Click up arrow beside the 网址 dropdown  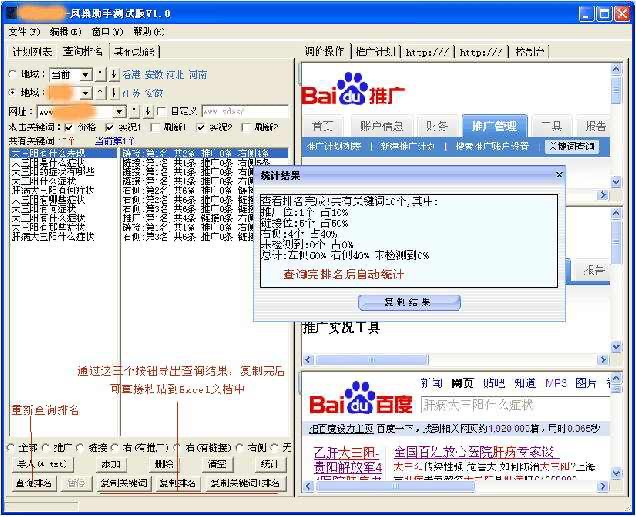[x=134, y=111]
